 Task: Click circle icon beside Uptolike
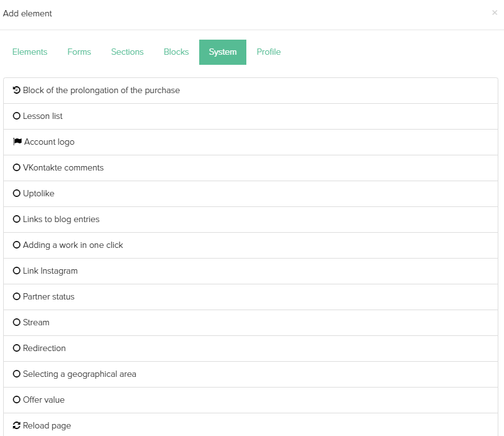[x=16, y=193]
